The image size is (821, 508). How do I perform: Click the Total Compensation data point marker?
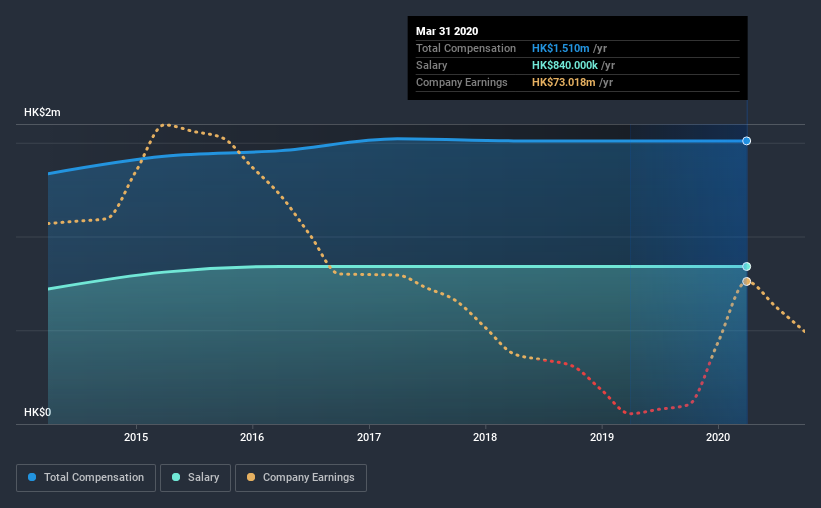click(x=747, y=141)
